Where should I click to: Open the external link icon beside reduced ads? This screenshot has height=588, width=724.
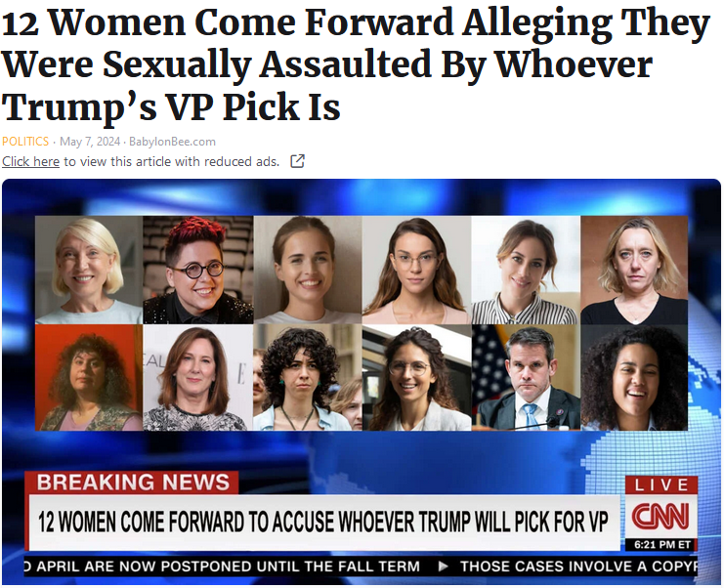[x=297, y=161]
